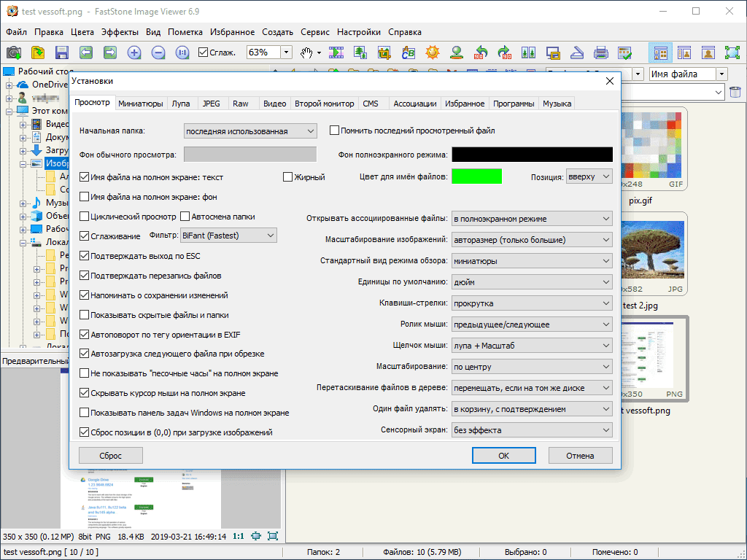Image resolution: width=747 pixels, height=560 pixels.
Task: Switch to the 'JPEG' tab
Action: coord(211,104)
